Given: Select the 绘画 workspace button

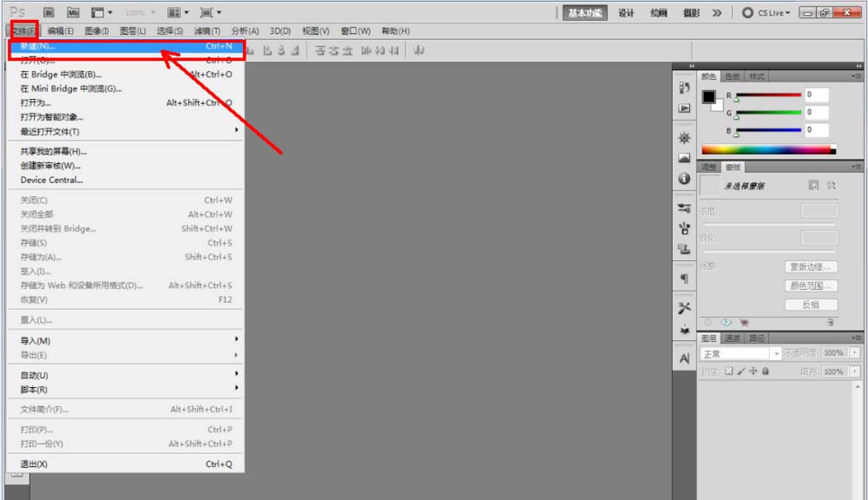Looking at the screenshot, I should click(659, 13).
